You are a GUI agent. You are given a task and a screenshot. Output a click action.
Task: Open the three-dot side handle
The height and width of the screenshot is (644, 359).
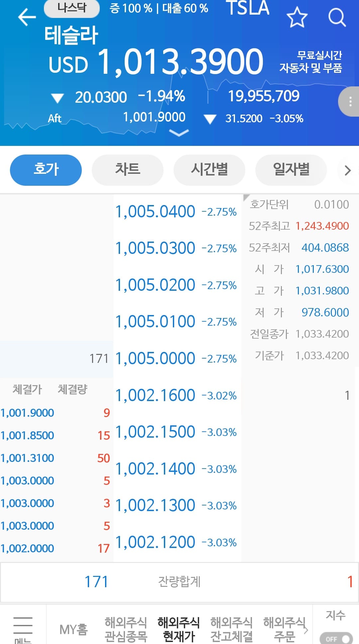click(350, 101)
